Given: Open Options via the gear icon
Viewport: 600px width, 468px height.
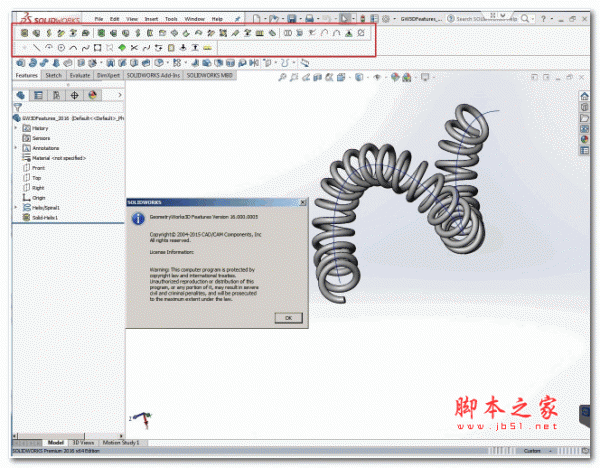Looking at the screenshot, I should coord(386,18).
